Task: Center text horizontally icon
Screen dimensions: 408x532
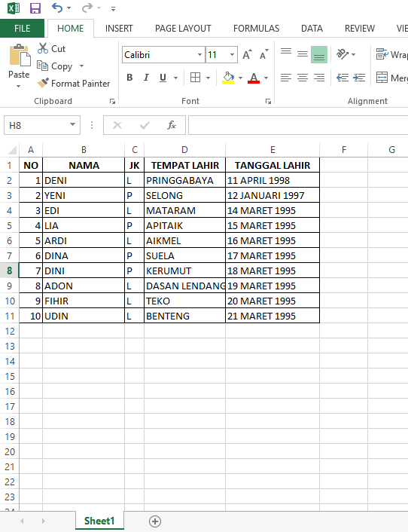Action: 303,78
